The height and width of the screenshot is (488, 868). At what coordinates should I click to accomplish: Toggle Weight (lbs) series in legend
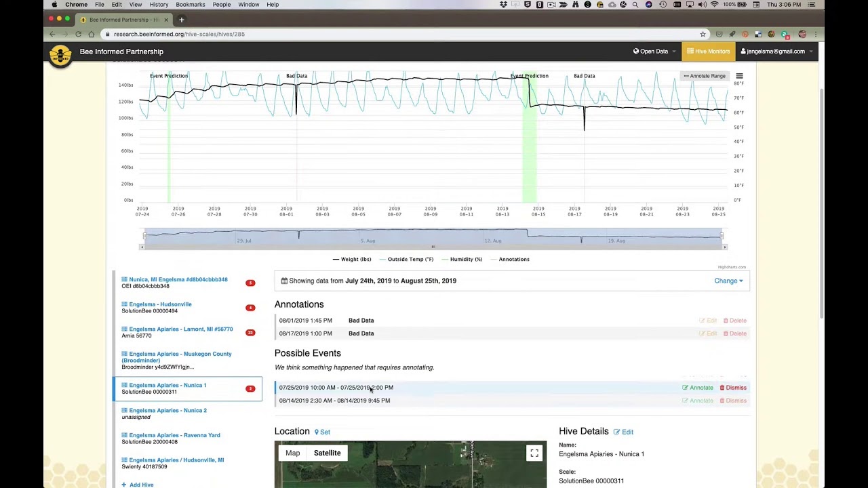point(352,259)
